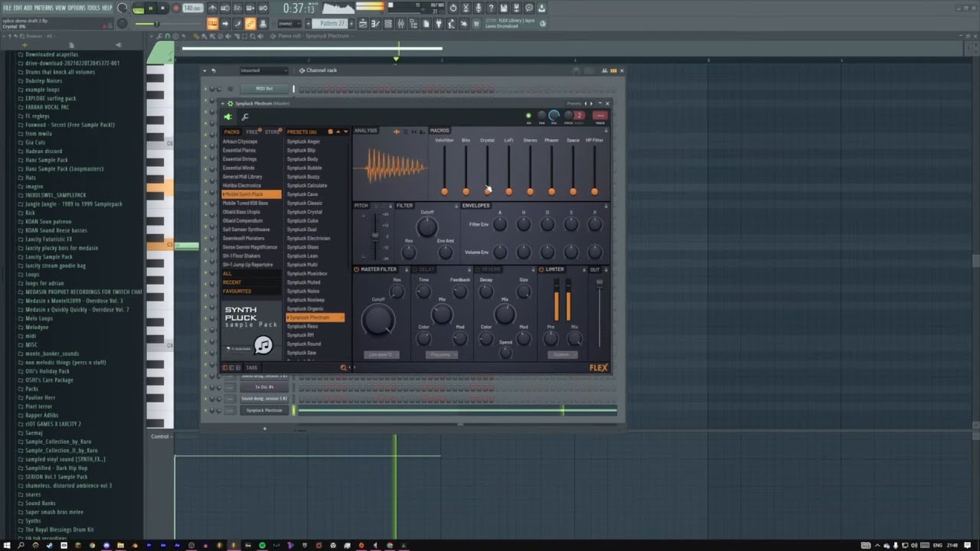Click the Windows Start button in taskbar
The height and width of the screenshot is (551, 980).
tap(8, 546)
